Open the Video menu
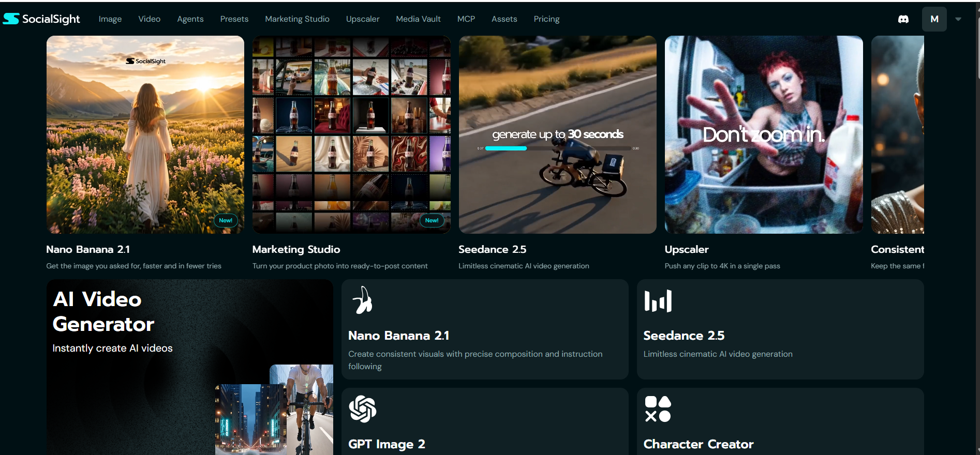Screen dimensions: 980x455 (149, 19)
